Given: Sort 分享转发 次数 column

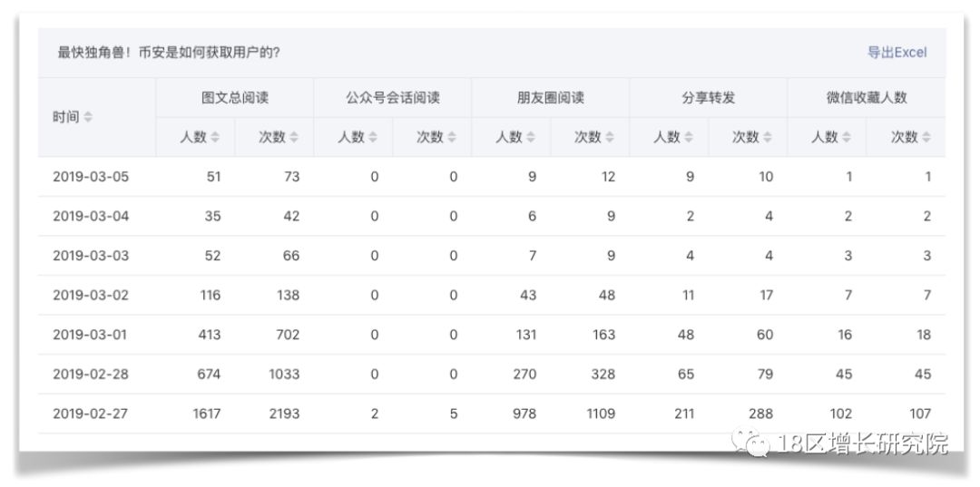Looking at the screenshot, I should point(769,137).
